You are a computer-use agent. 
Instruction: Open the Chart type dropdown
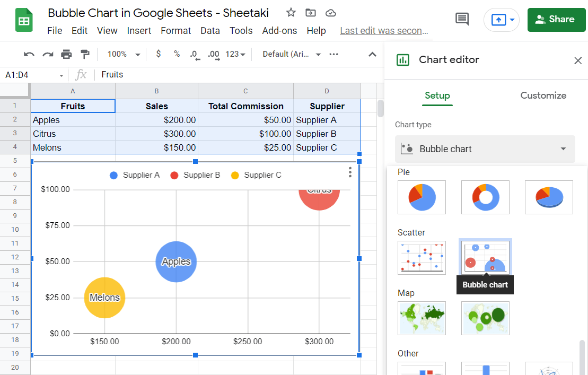[485, 149]
